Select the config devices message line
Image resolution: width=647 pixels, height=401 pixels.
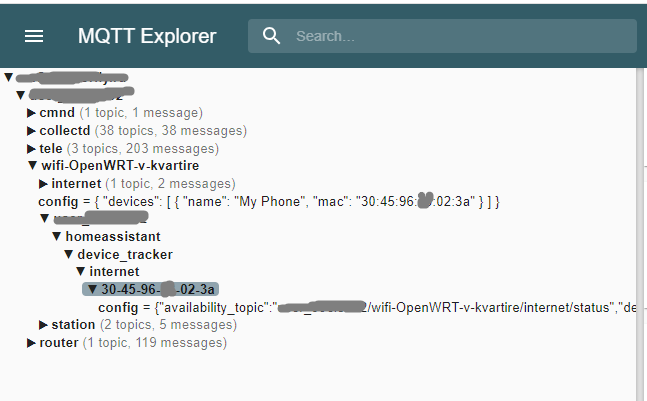(260, 202)
